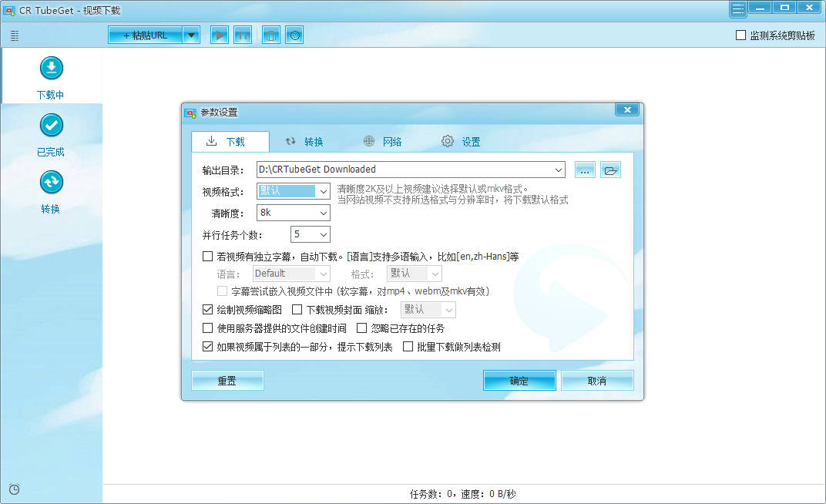Close the 参数设置 dialog
Image resolution: width=826 pixels, height=504 pixels.
pyautogui.click(x=627, y=109)
